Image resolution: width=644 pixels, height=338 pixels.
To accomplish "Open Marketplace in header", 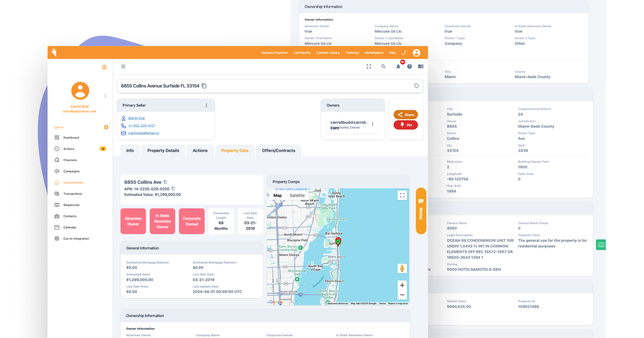I will click(x=374, y=53).
